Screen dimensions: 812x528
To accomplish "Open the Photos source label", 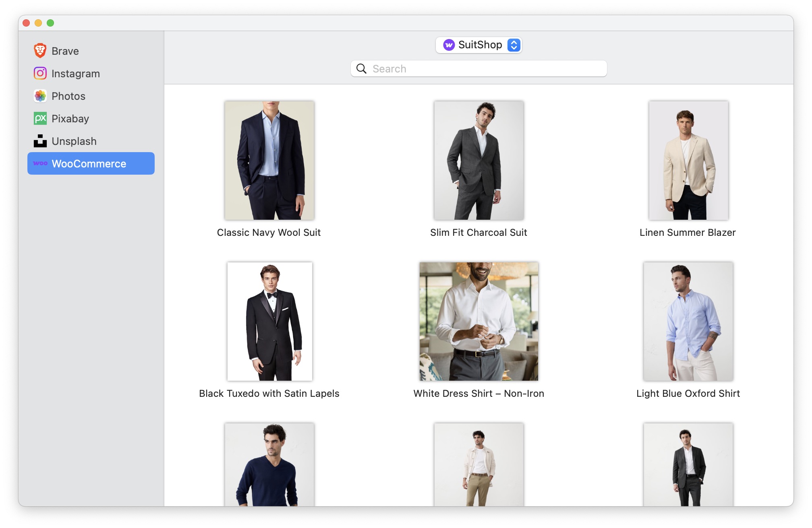I will coord(68,96).
